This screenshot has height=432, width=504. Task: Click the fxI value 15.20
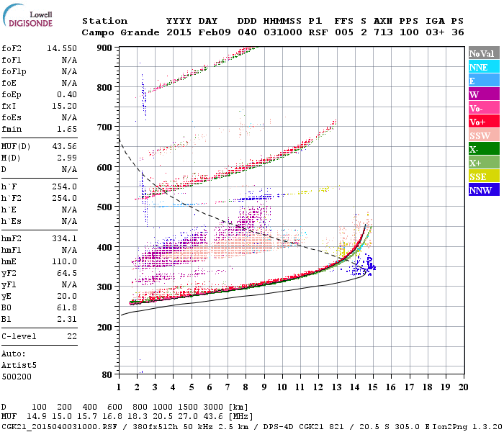(64, 106)
